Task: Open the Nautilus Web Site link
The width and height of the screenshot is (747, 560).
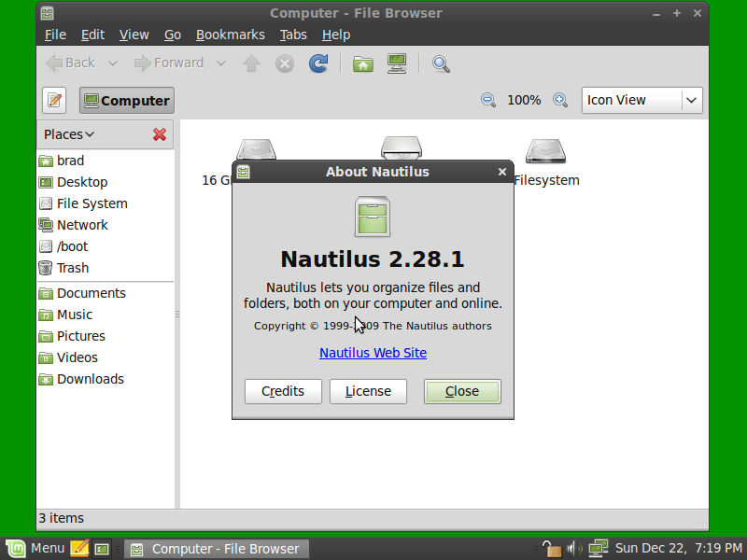Action: [x=373, y=353]
